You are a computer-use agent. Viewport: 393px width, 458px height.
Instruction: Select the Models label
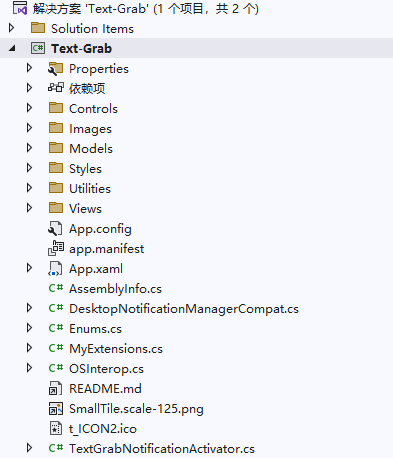pos(91,149)
